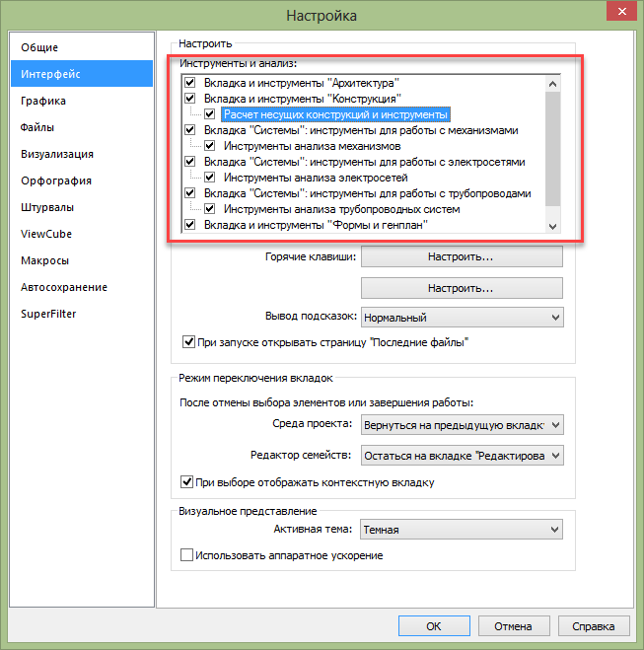Open the Активная тема dropdown
Viewport: 644px width, 650px height.
click(462, 530)
